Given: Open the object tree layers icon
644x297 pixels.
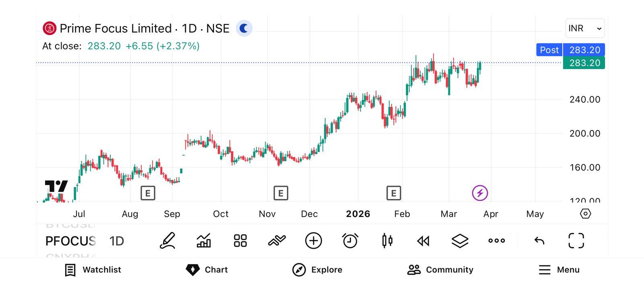Looking at the screenshot, I should (x=460, y=241).
